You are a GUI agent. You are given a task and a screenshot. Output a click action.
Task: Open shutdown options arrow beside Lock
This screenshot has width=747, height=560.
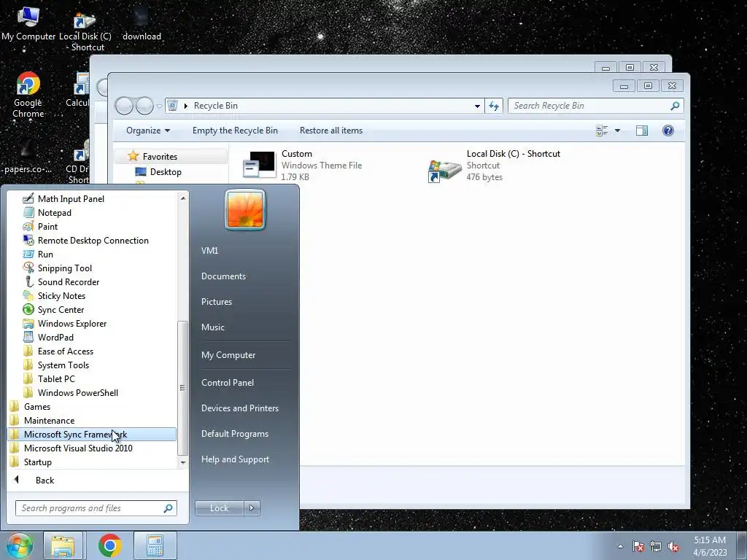(x=252, y=508)
